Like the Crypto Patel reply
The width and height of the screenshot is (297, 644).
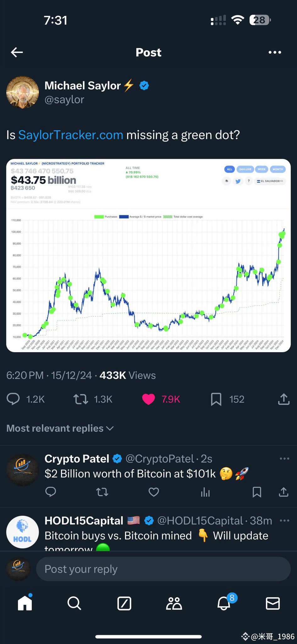pos(154,492)
